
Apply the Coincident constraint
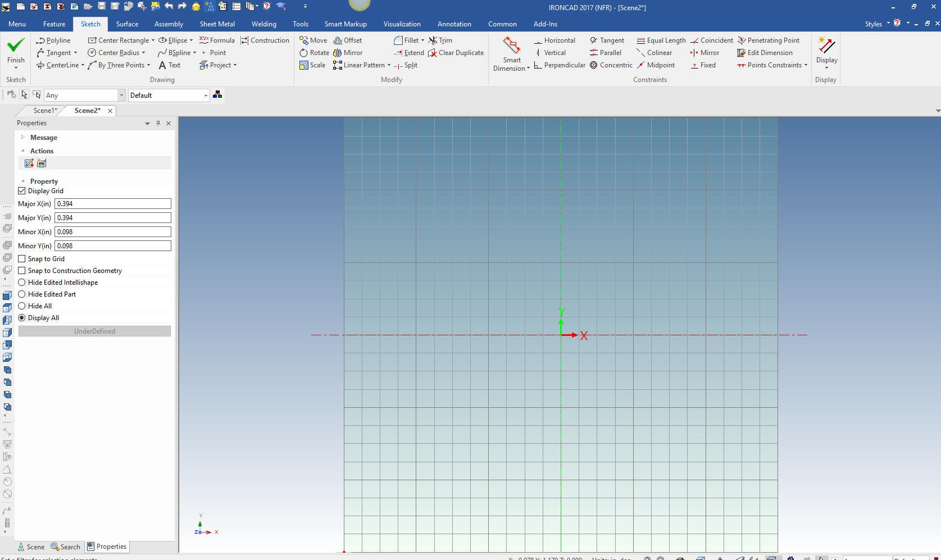tap(712, 40)
